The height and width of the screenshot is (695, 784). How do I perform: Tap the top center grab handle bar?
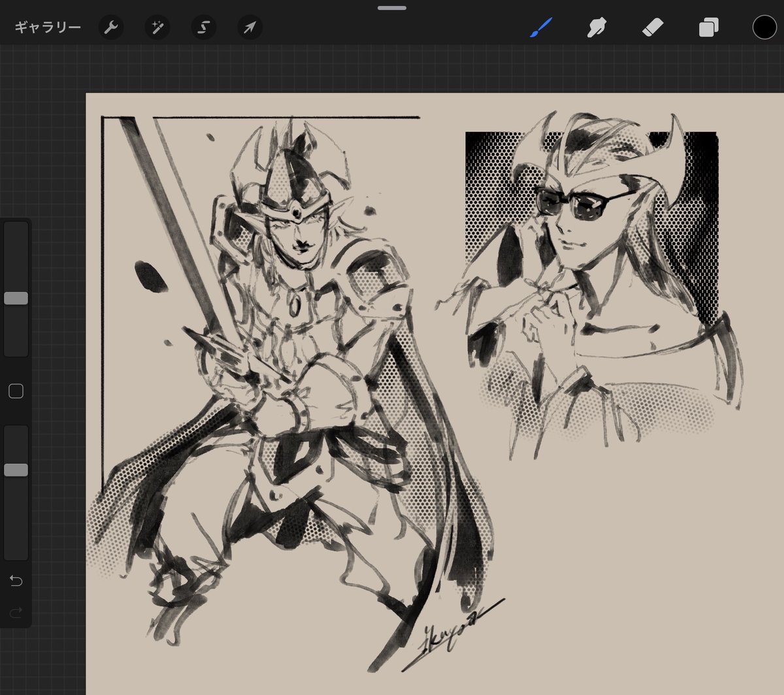click(392, 8)
